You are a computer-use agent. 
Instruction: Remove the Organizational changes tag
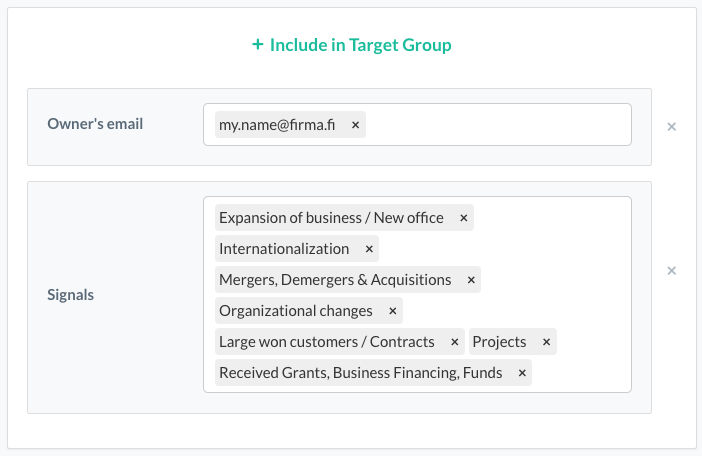(x=392, y=311)
